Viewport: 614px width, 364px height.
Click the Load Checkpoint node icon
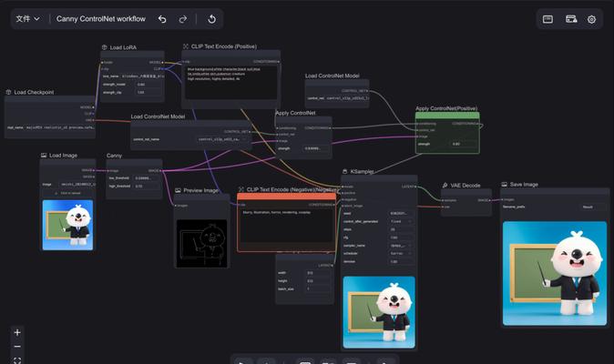point(8,92)
